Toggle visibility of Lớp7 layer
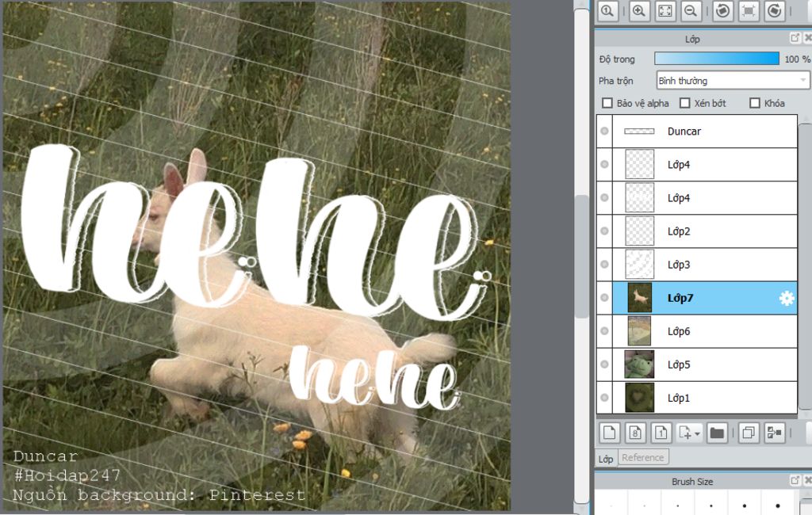The image size is (812, 515). (604, 298)
